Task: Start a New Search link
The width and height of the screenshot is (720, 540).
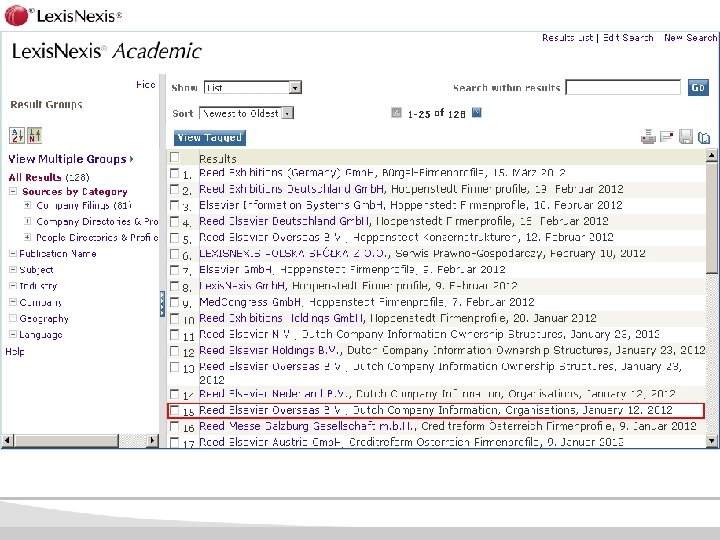Action: tap(691, 38)
